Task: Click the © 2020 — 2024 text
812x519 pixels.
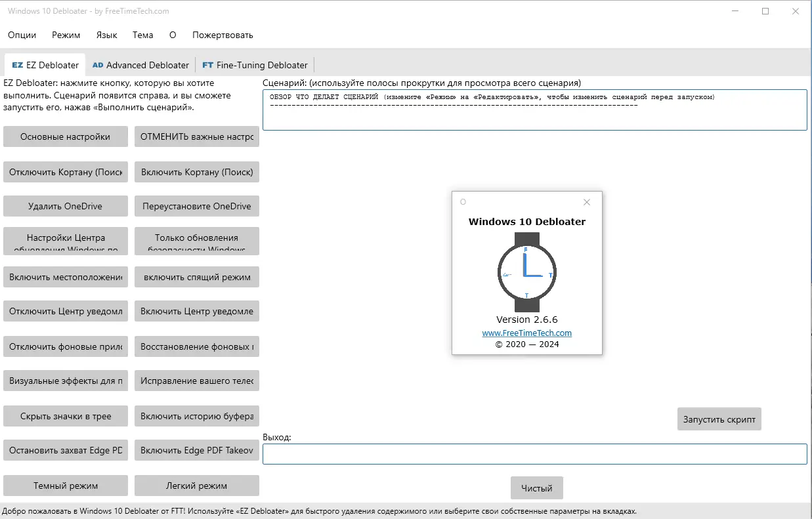Action: coord(527,344)
